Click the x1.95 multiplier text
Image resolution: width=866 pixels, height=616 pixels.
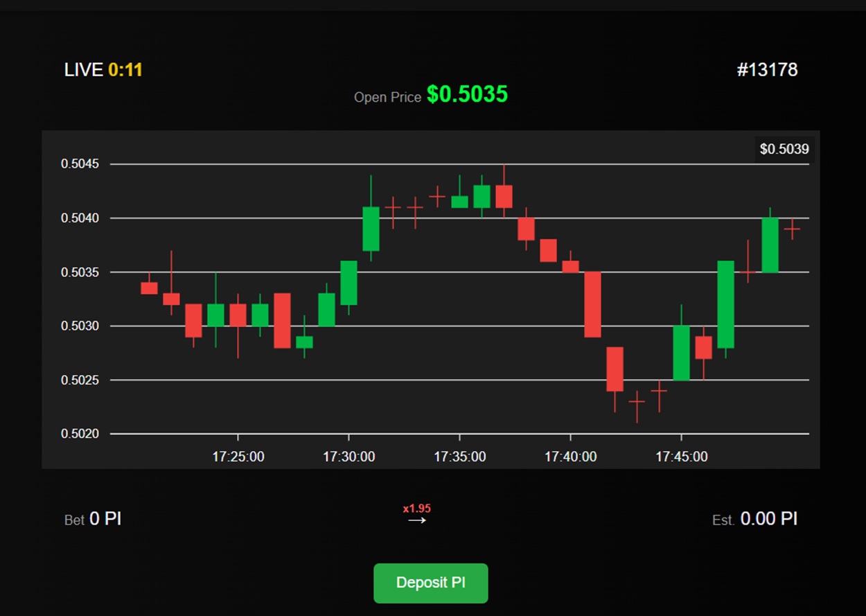click(417, 509)
